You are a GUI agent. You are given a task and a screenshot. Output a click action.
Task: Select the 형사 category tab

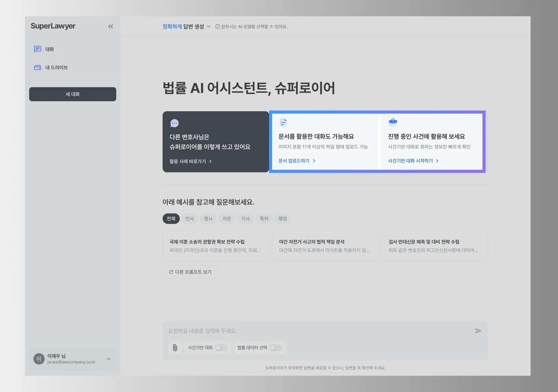pos(208,219)
